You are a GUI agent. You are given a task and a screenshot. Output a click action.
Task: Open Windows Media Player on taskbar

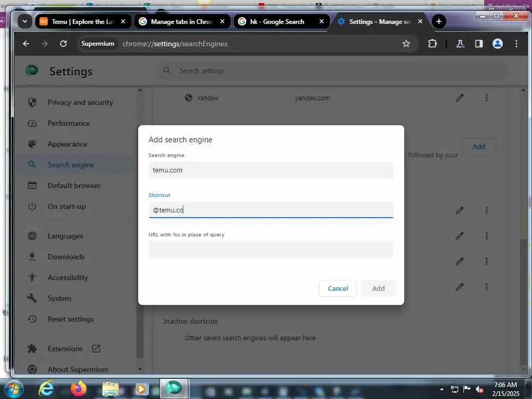[141, 389]
